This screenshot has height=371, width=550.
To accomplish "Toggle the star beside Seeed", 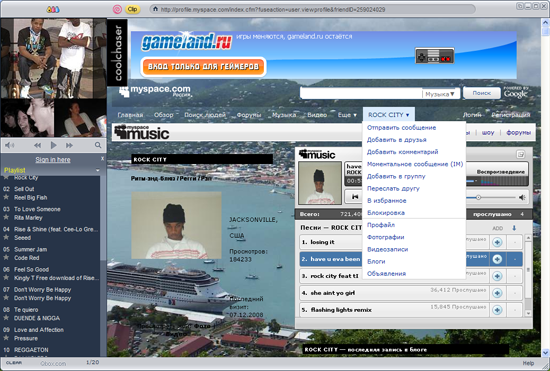I will pyautogui.click(x=6, y=237).
